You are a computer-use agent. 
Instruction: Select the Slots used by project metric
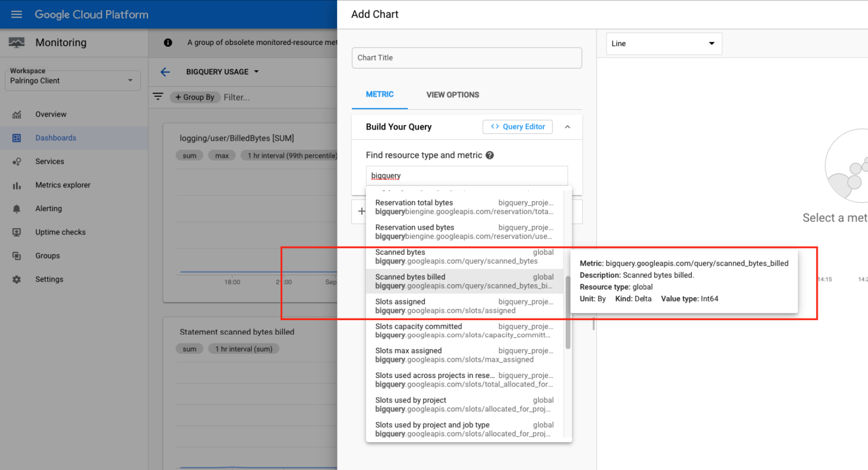pos(465,404)
